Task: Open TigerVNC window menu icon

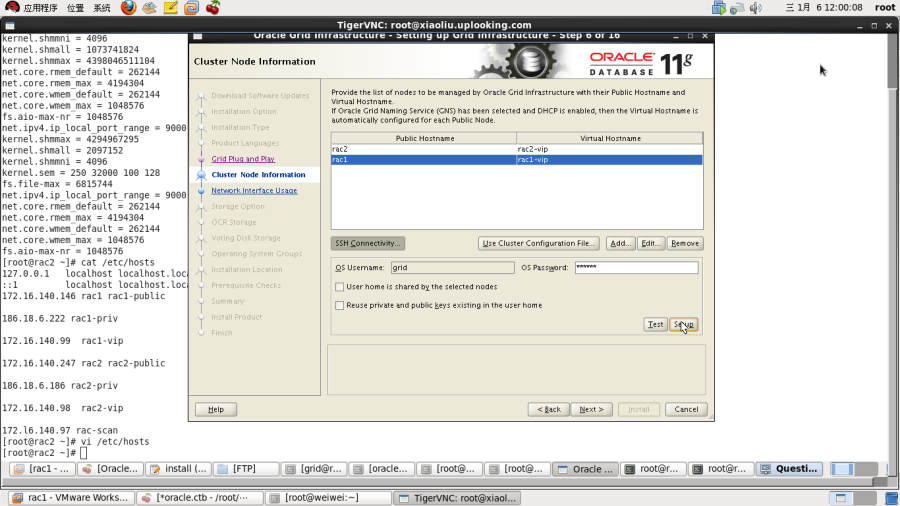Action: pyautogui.click(x=10, y=26)
